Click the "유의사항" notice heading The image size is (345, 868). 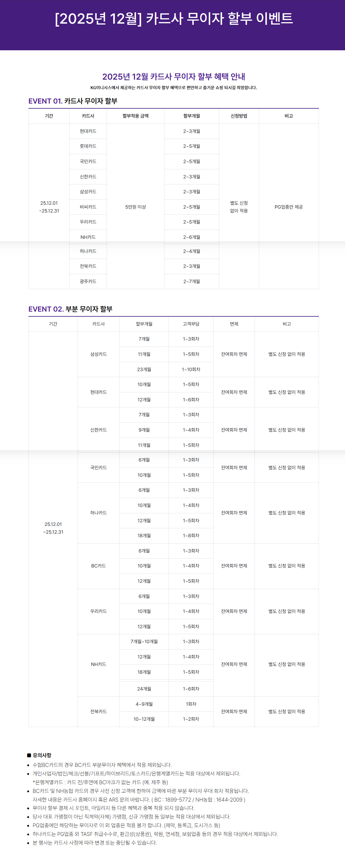(42, 755)
